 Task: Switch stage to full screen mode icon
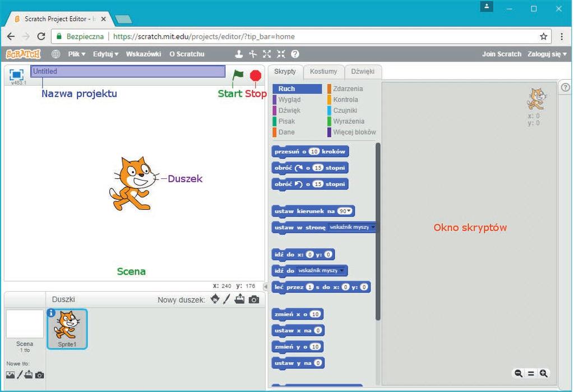tap(16, 75)
